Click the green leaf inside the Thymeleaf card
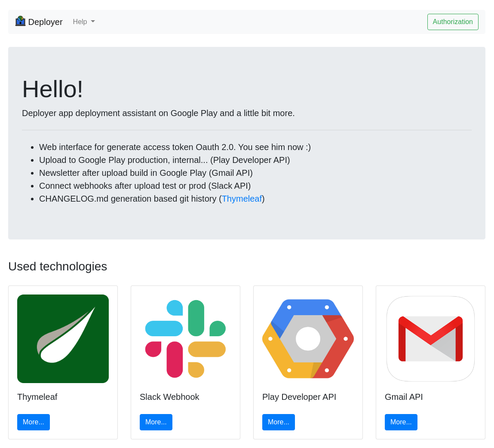Viewport: 494px width, 448px height. pos(63,339)
